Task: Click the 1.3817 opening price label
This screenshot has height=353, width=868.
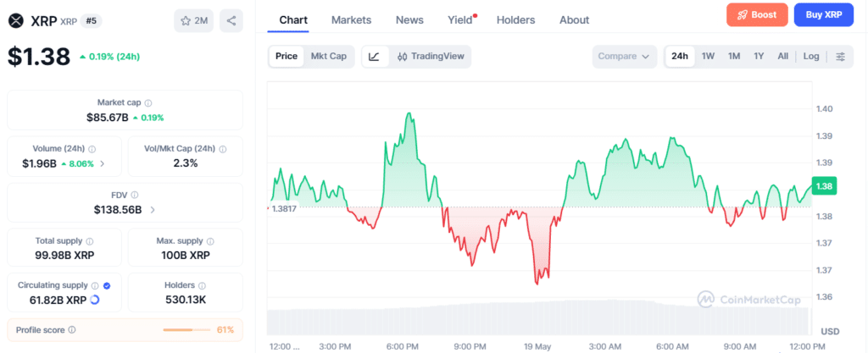Action: click(282, 208)
